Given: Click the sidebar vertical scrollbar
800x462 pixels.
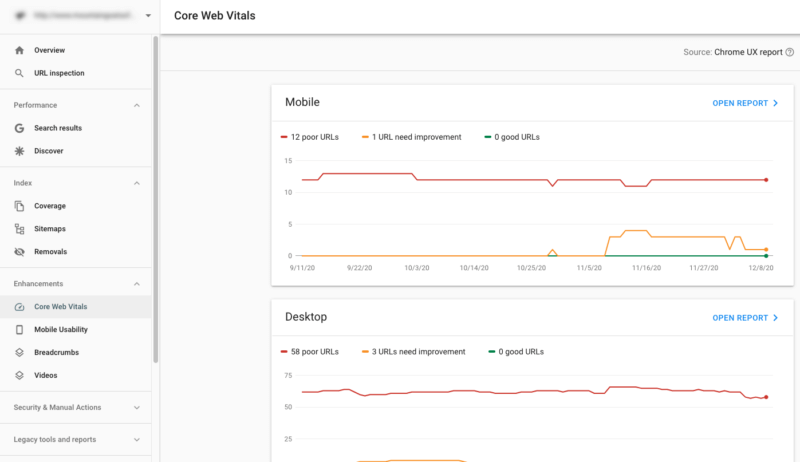Looking at the screenshot, I should point(156,199).
